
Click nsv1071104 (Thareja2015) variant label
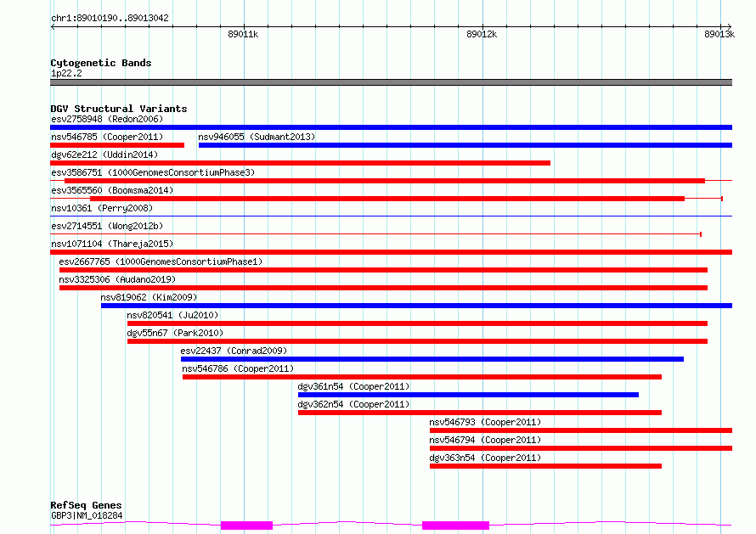point(112,244)
